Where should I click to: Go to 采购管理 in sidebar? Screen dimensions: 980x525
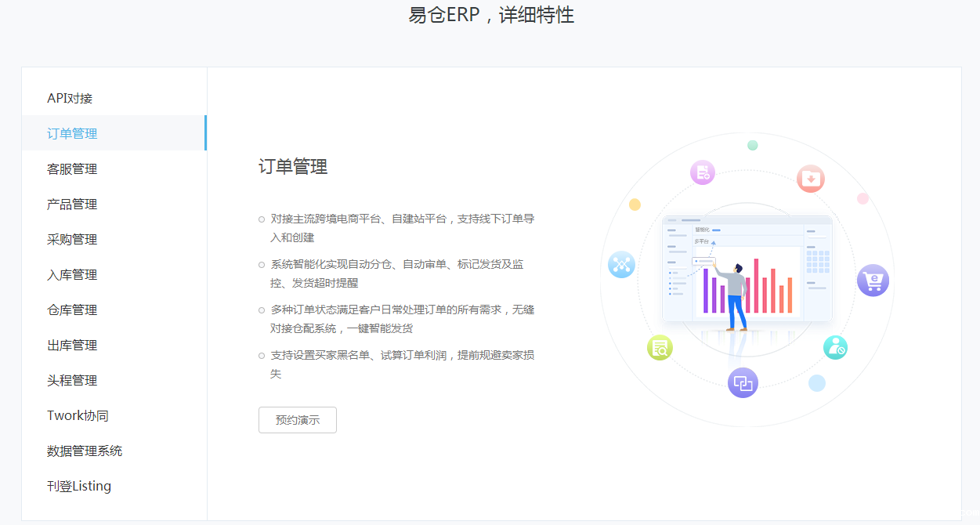pyautogui.click(x=72, y=239)
